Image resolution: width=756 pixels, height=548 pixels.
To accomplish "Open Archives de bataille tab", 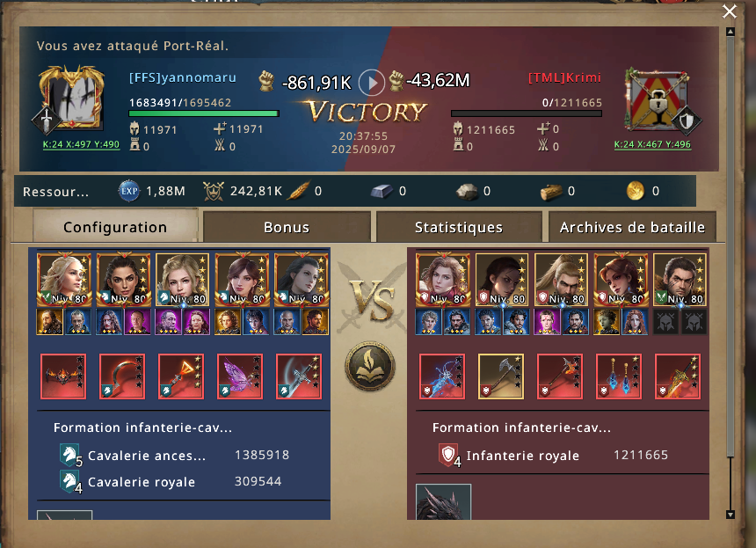I will click(632, 227).
